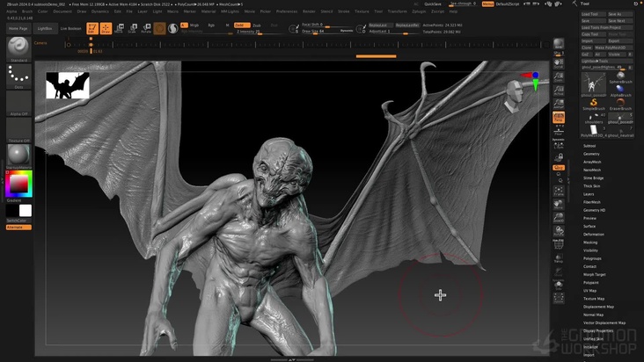Toggle the Mrgb channel button
644x362 pixels.
coord(194,25)
